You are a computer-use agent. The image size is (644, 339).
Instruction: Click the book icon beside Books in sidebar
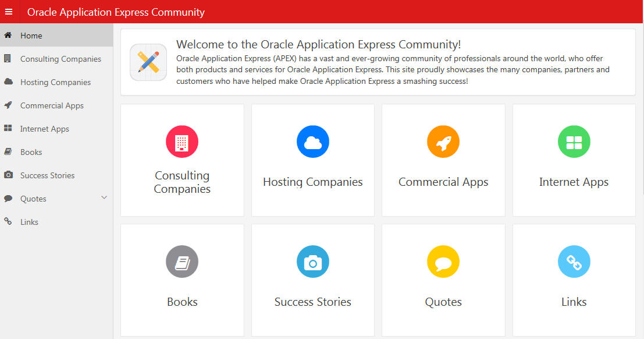[8, 151]
